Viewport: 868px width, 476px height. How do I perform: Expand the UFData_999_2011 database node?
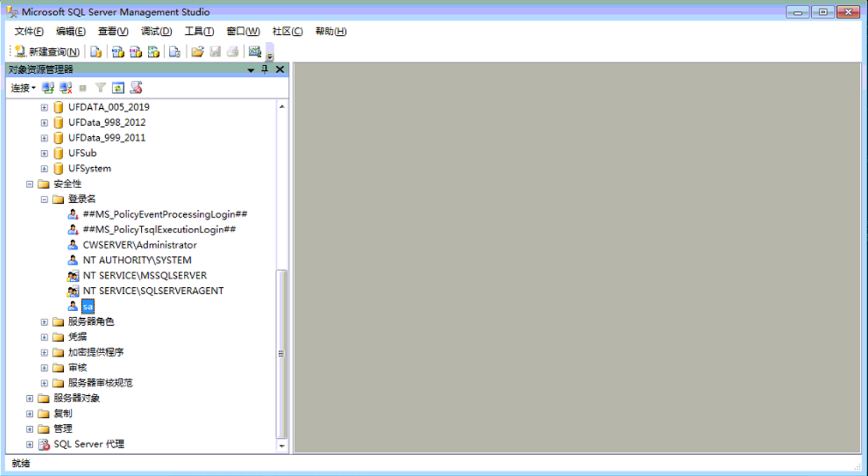click(44, 138)
